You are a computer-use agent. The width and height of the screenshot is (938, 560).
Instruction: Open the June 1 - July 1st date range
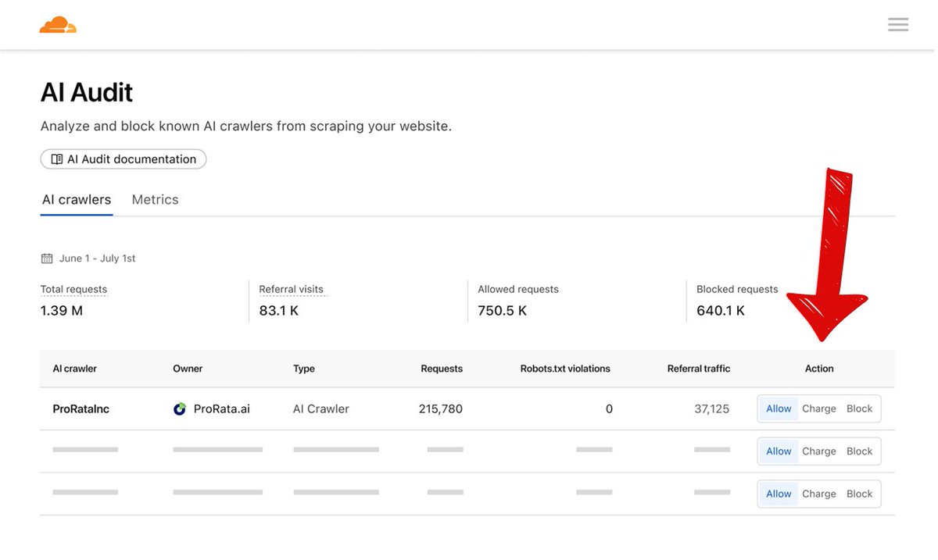(98, 258)
